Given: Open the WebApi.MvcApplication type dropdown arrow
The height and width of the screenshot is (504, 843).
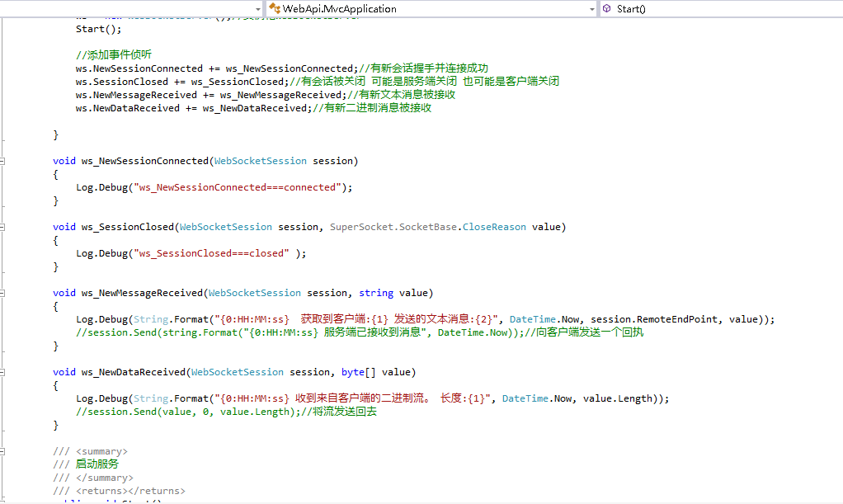Looking at the screenshot, I should 592,9.
